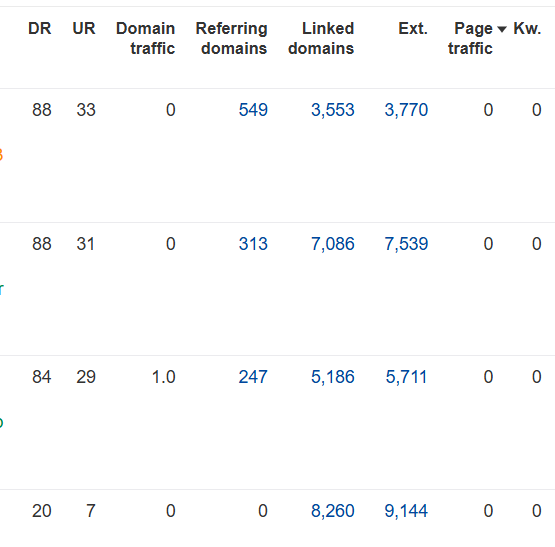This screenshot has height=547, width=555.
Task: Click the Kw. column header
Action: 527,28
